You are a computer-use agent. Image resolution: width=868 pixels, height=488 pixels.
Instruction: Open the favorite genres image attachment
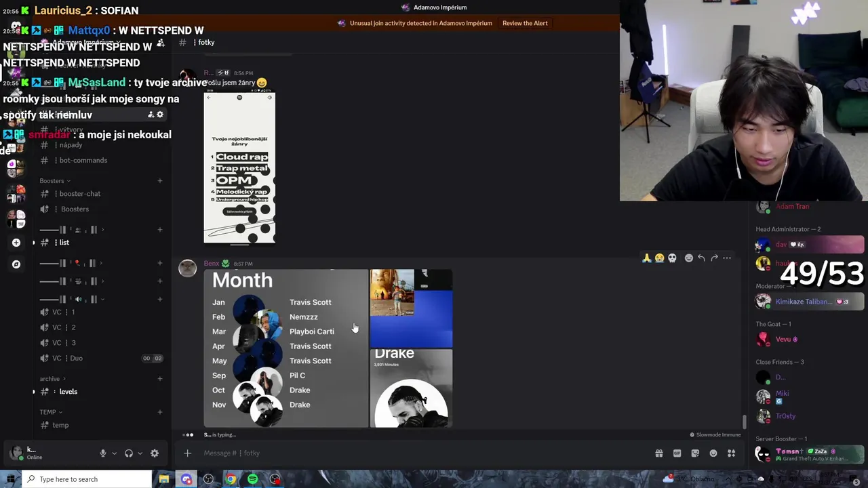[x=239, y=168]
